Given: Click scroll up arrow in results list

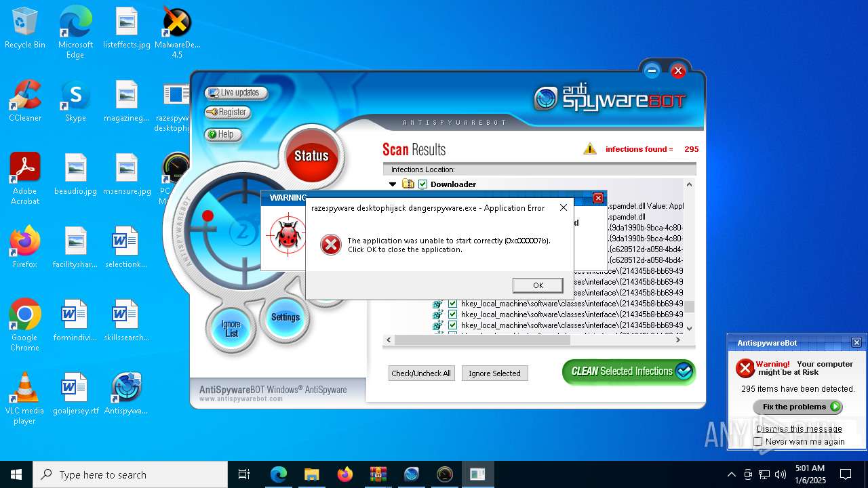Looking at the screenshot, I should pyautogui.click(x=689, y=184).
